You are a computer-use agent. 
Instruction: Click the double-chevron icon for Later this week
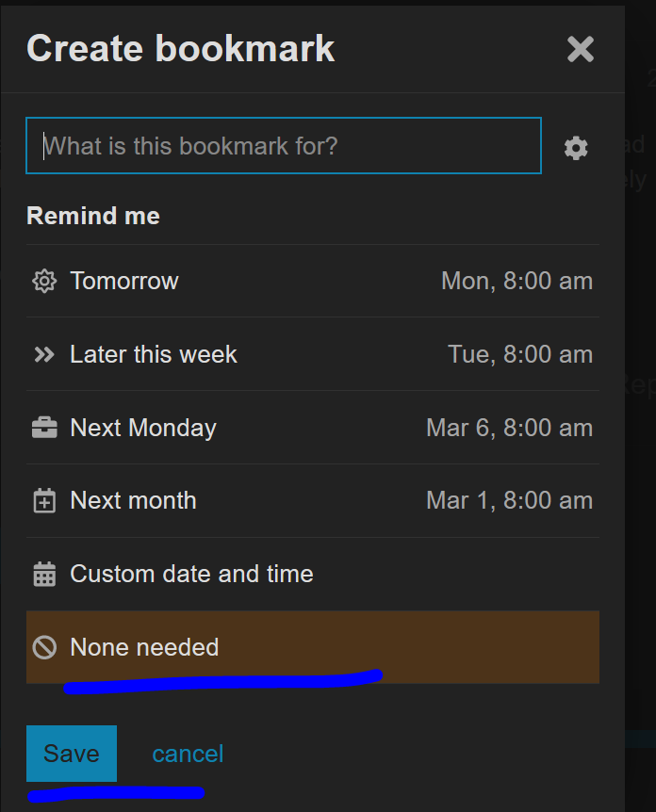[x=44, y=354]
